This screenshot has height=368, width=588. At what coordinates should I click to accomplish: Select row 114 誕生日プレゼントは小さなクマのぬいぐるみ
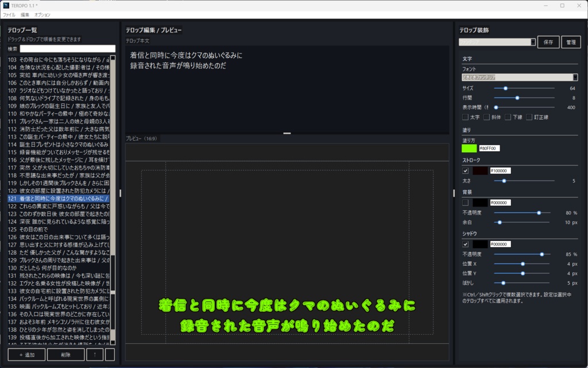pyautogui.click(x=59, y=144)
